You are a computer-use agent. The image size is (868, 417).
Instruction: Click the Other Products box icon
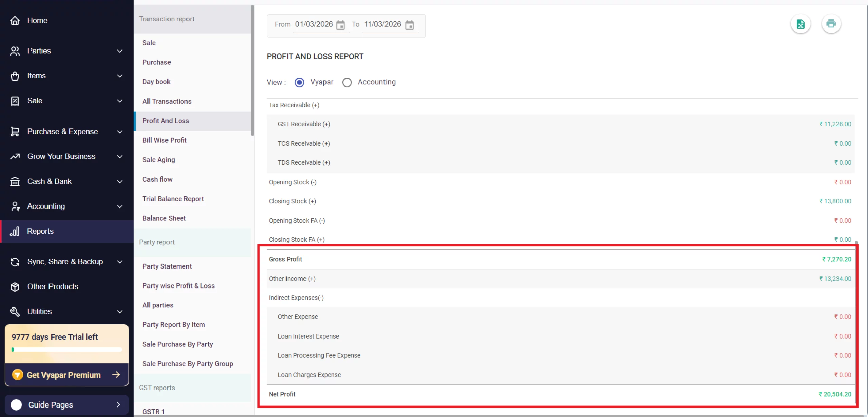coord(15,287)
